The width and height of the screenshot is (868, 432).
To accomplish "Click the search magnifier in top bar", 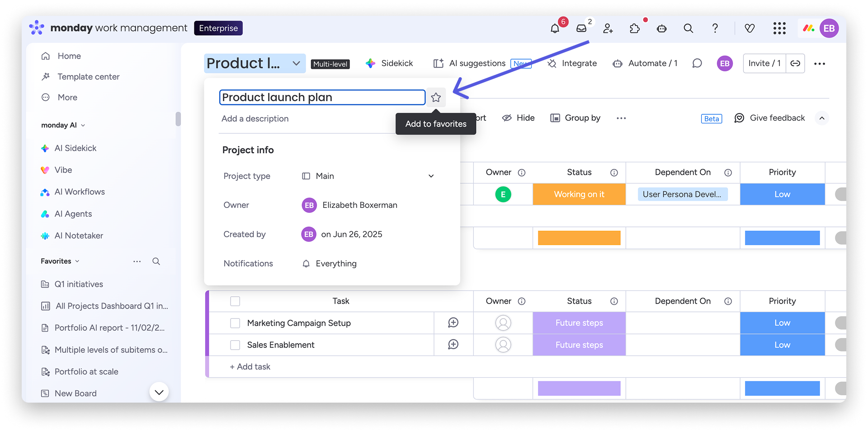I will pyautogui.click(x=688, y=28).
